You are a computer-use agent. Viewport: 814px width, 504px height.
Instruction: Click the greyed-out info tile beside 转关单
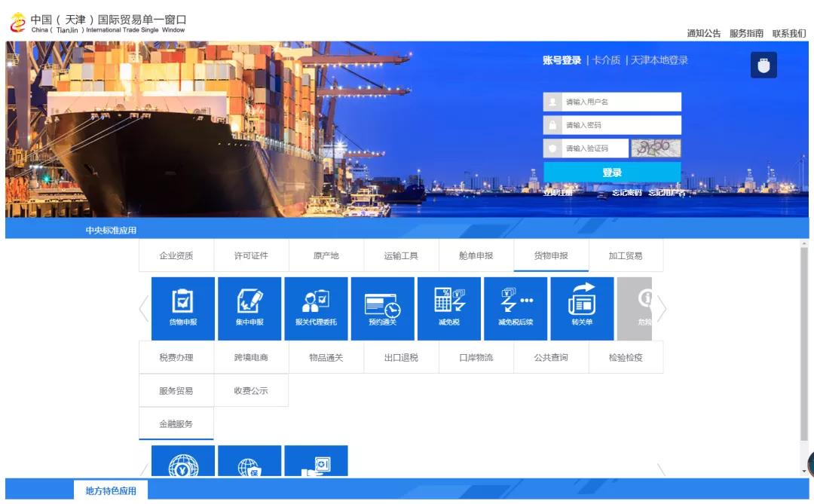635,308
